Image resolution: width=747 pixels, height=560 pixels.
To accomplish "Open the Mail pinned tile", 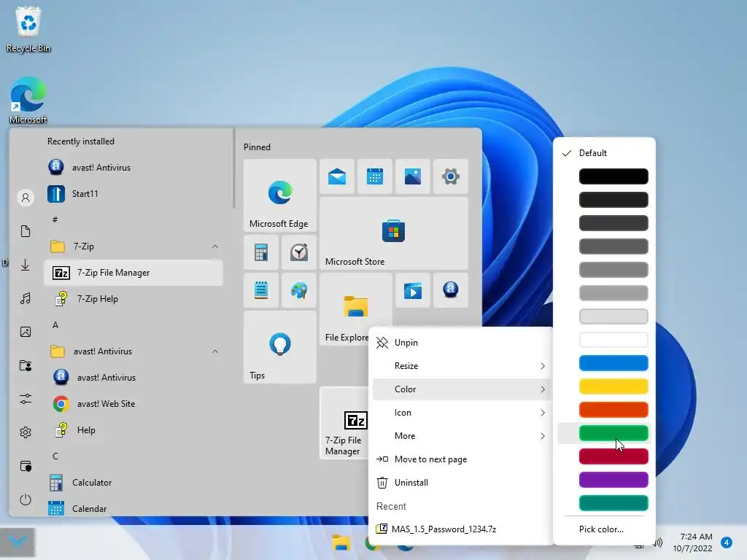I will (x=337, y=176).
